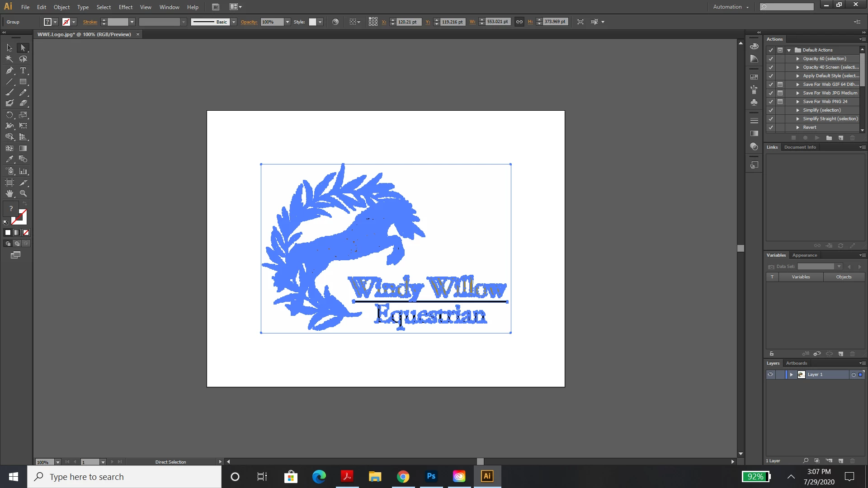Viewport: 868px width, 488px height.
Task: Select the Magic Wand tool
Action: [9, 59]
